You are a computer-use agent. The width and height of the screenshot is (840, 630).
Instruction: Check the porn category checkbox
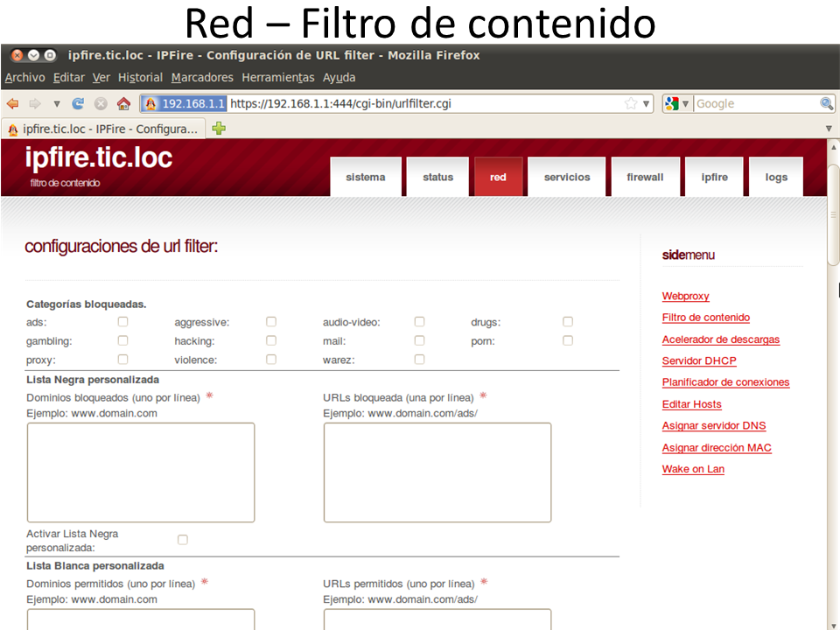(x=568, y=340)
